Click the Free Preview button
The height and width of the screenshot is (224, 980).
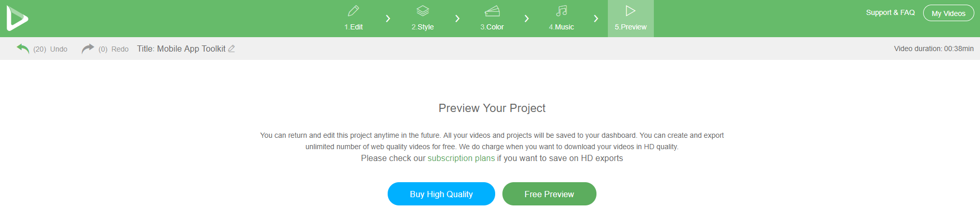(x=549, y=194)
